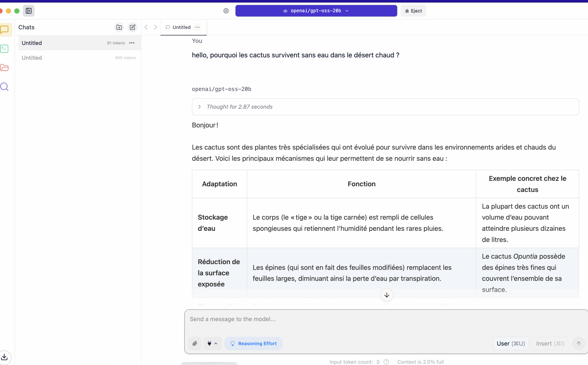Click the new folder icon in Chats
This screenshot has height=365, width=588.
[x=119, y=27]
